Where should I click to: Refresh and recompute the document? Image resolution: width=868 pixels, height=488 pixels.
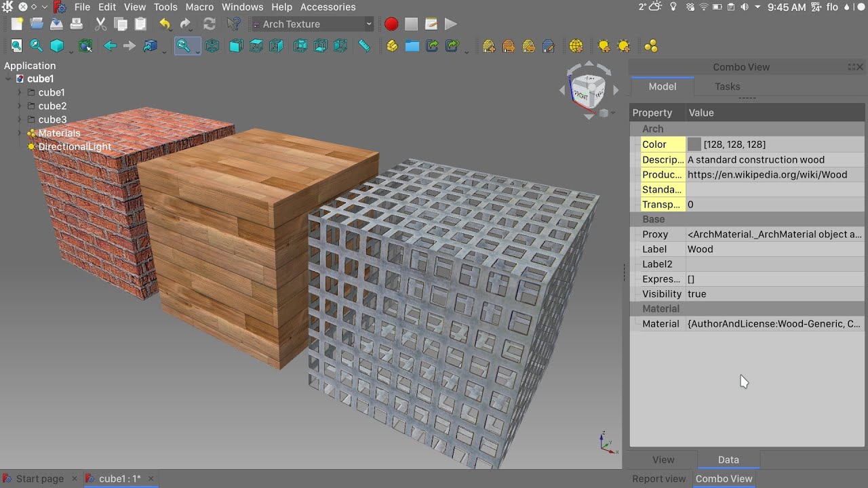pyautogui.click(x=210, y=24)
